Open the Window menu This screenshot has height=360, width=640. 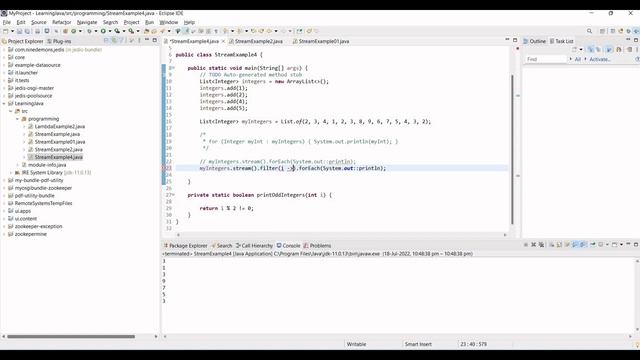pos(169,22)
